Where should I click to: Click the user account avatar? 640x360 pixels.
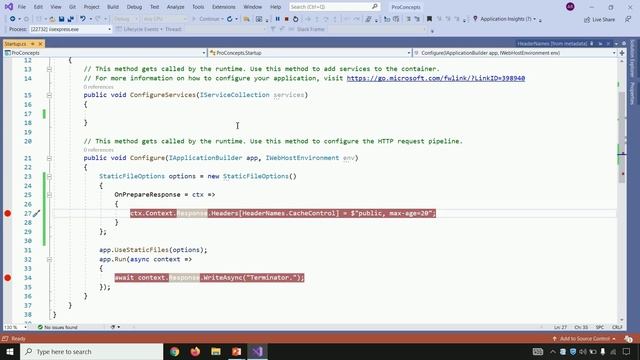point(570,7)
